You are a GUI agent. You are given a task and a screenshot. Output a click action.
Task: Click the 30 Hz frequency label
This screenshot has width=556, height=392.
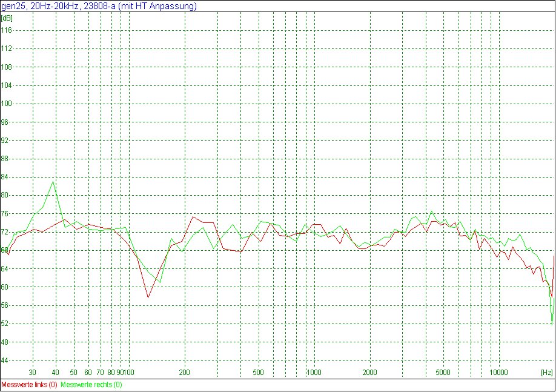pos(33,373)
